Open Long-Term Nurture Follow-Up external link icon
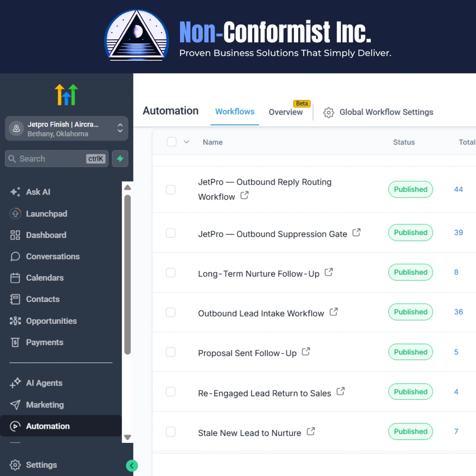This screenshot has width=476, height=476. [x=329, y=272]
